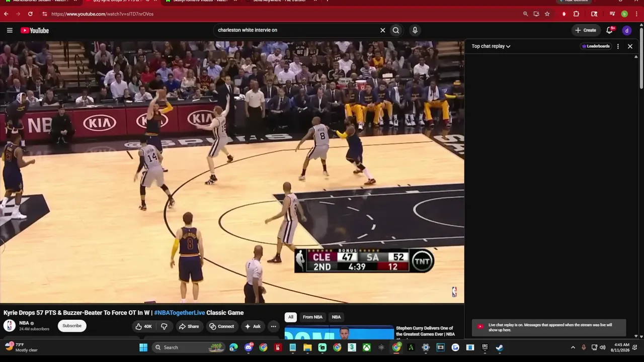Bookmark this page with the star
Screen dimensions: 644x362
click(x=547, y=14)
